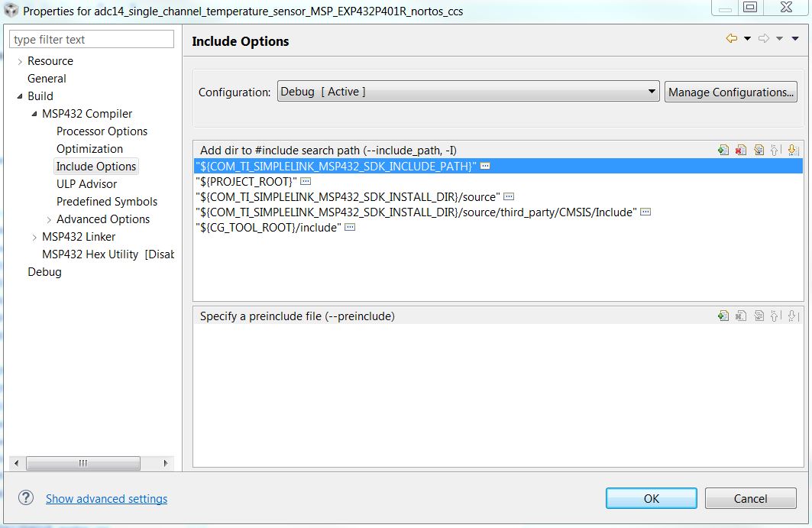
Task: Open Show advanced settings link
Action: [107, 498]
